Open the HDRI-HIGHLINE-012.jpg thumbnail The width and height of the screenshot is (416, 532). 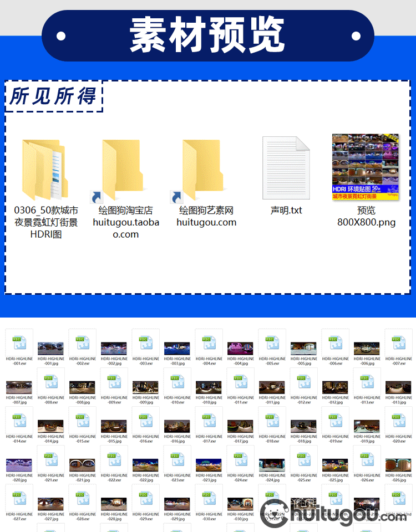tap(335, 387)
